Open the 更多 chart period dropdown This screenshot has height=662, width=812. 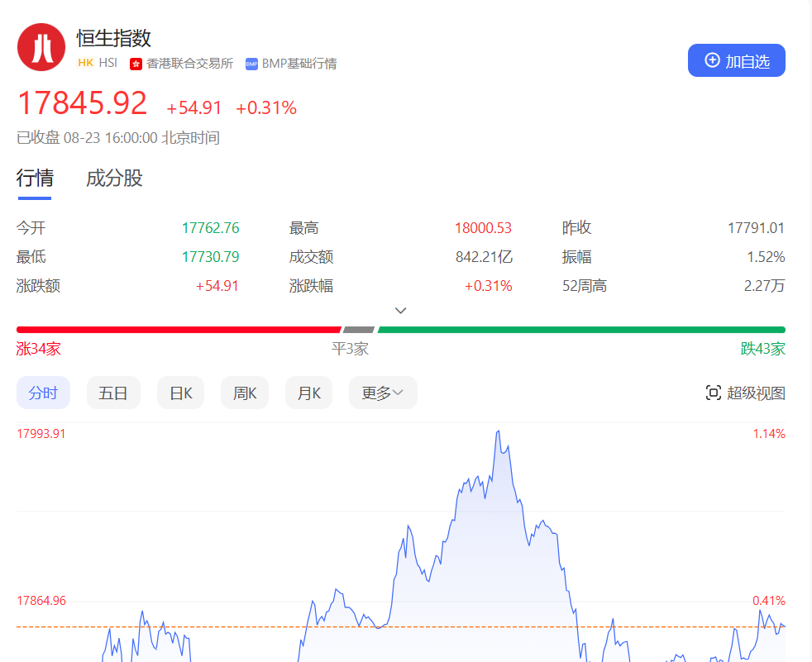(x=383, y=393)
